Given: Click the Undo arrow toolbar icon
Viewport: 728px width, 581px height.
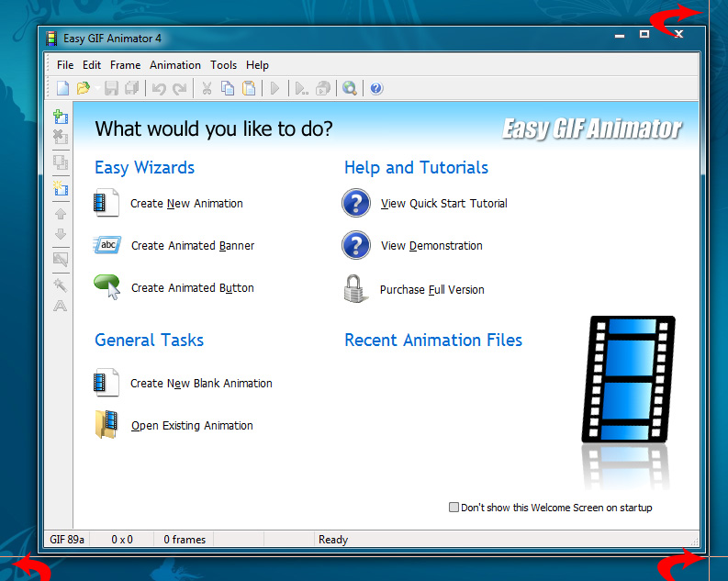Looking at the screenshot, I should (159, 88).
